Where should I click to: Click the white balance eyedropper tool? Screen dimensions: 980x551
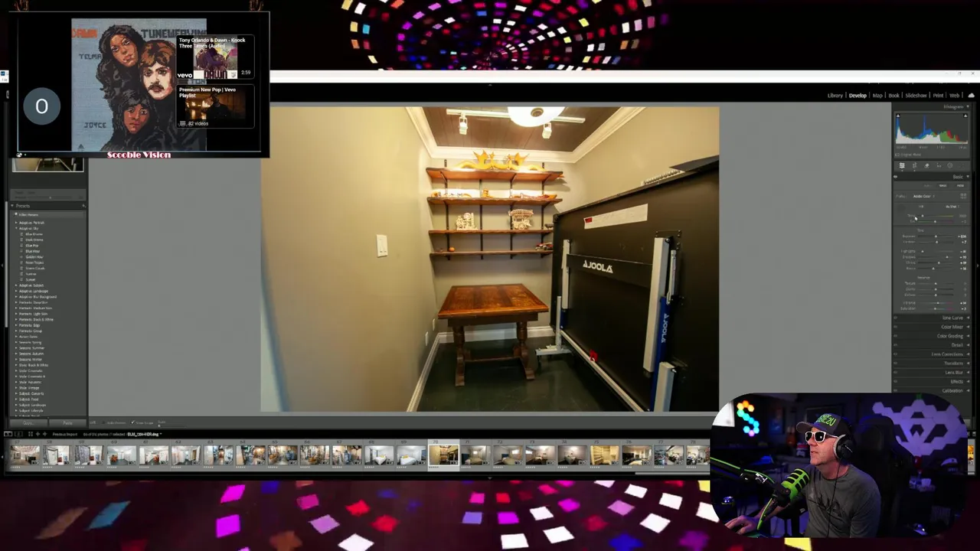pyautogui.click(x=901, y=209)
